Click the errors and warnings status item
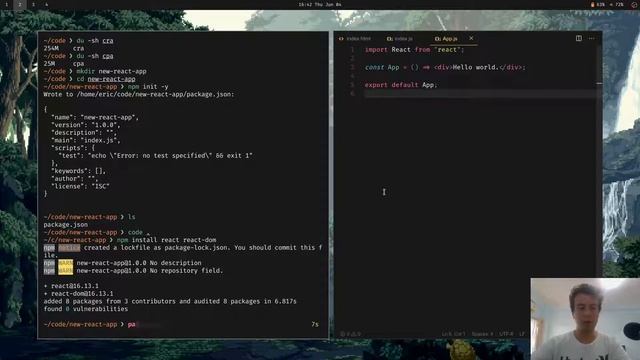This screenshot has width=640, height=360. (x=351, y=334)
